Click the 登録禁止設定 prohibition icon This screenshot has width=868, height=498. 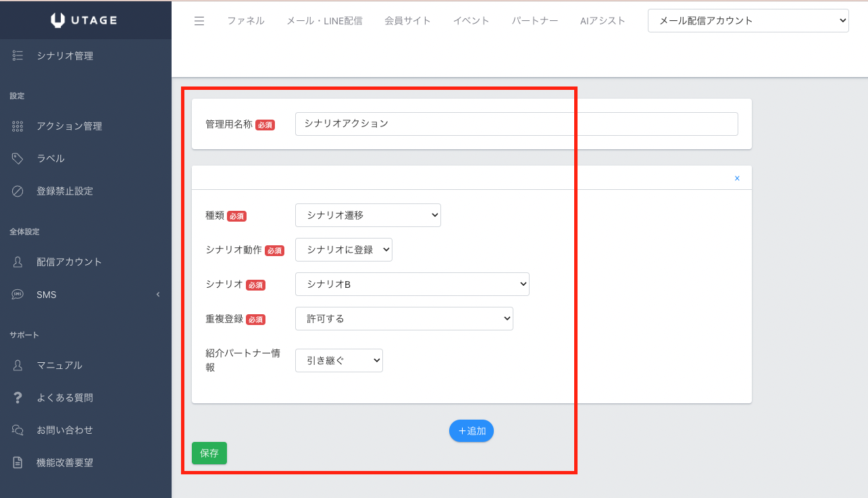pyautogui.click(x=18, y=191)
